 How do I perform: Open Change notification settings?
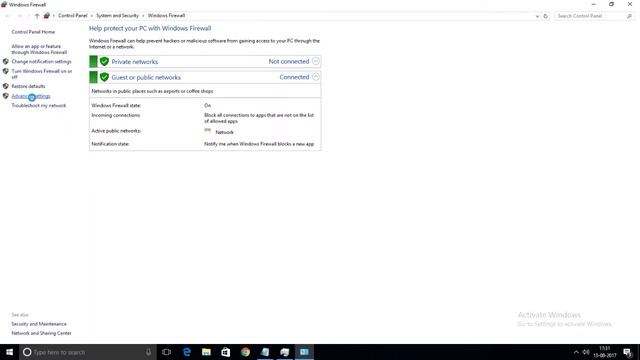41,62
